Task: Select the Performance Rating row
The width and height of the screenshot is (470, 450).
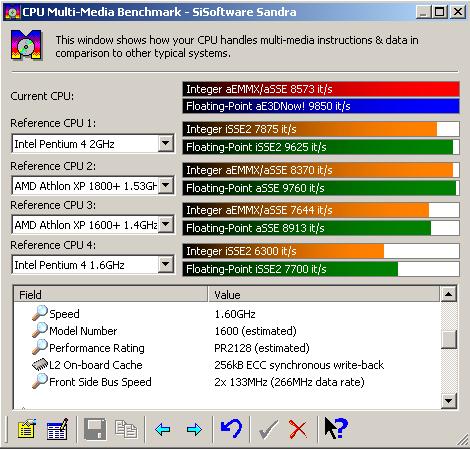Action: pyautogui.click(x=227, y=348)
